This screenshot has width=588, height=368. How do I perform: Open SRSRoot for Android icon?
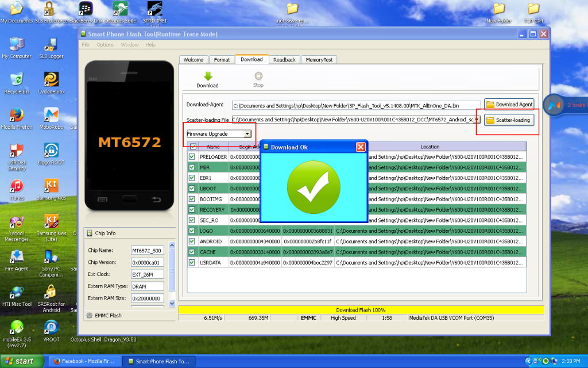tap(51, 292)
